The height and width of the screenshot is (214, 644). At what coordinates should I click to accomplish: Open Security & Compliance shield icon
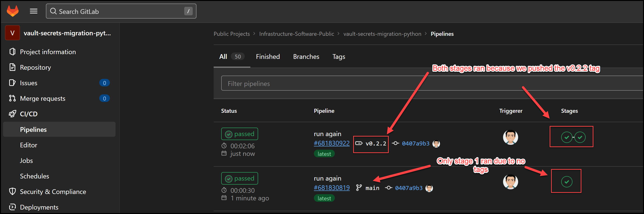(12, 191)
